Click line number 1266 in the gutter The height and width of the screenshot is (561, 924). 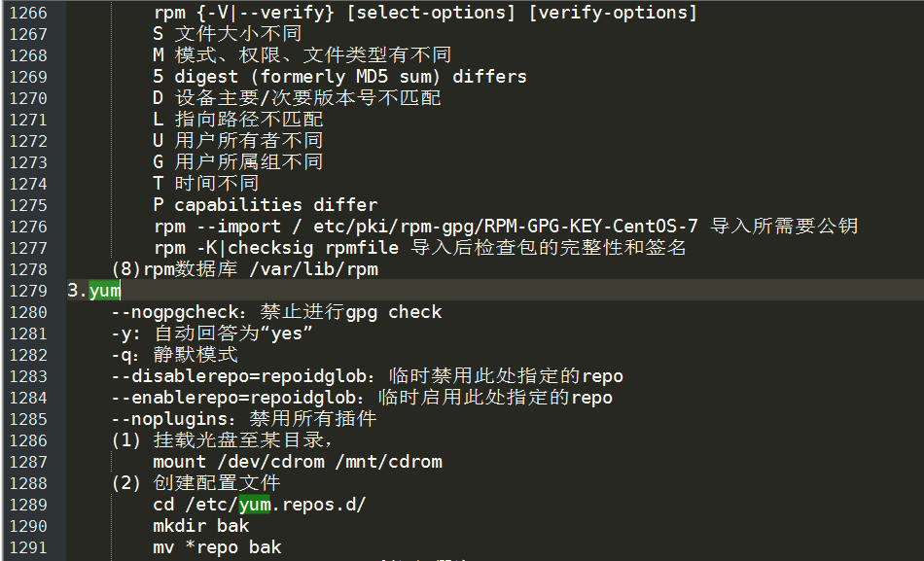click(28, 13)
